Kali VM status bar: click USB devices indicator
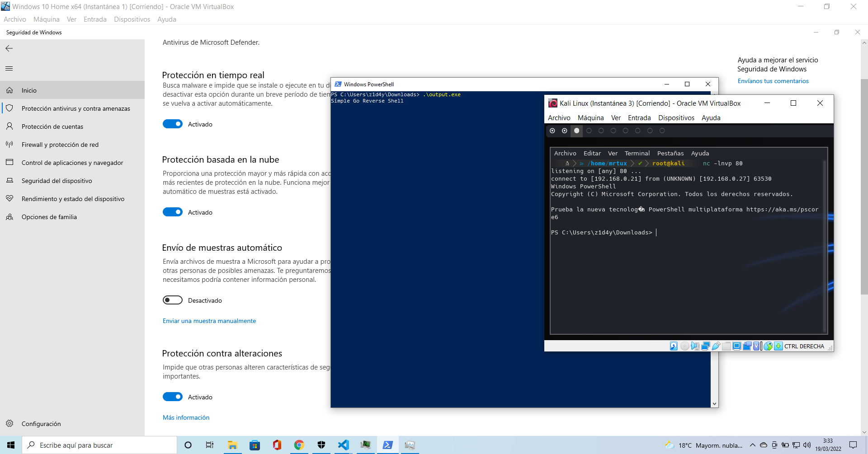This screenshot has height=454, width=868. click(716, 346)
